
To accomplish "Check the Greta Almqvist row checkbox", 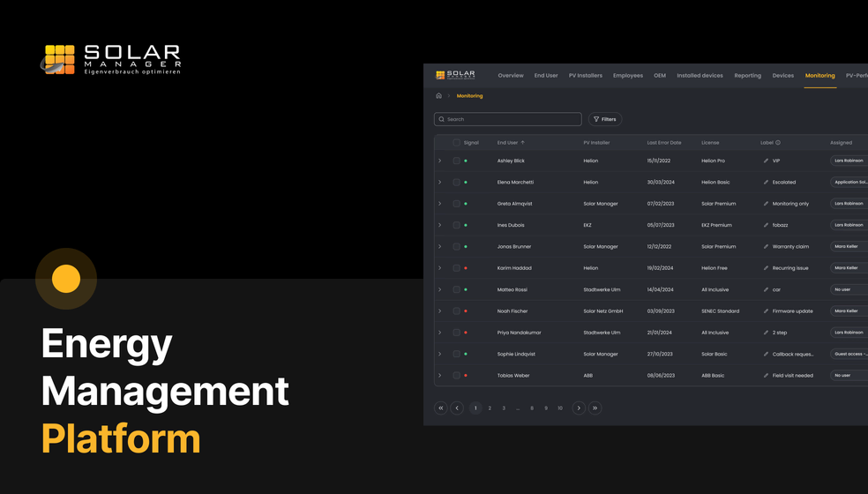I will tap(457, 204).
